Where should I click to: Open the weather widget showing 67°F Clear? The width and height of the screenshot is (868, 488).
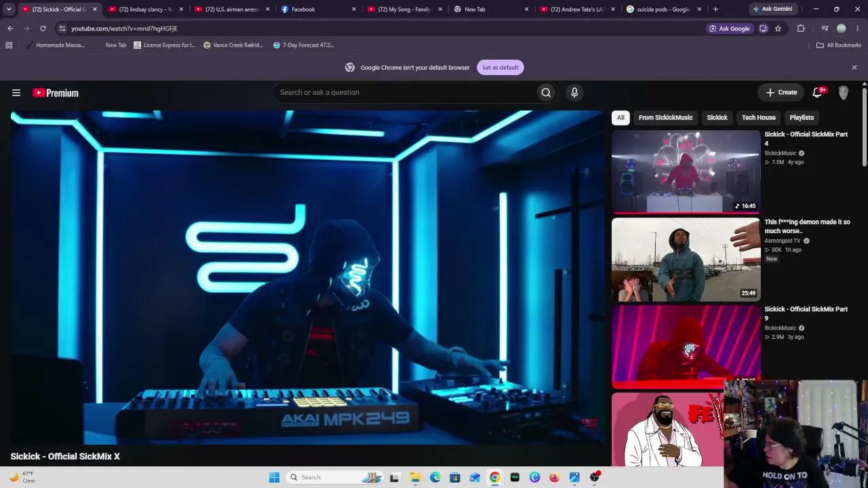tap(22, 477)
